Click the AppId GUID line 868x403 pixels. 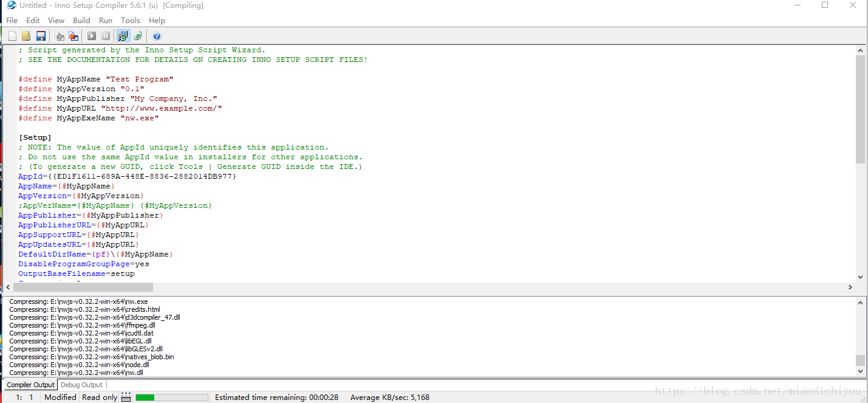point(127,176)
